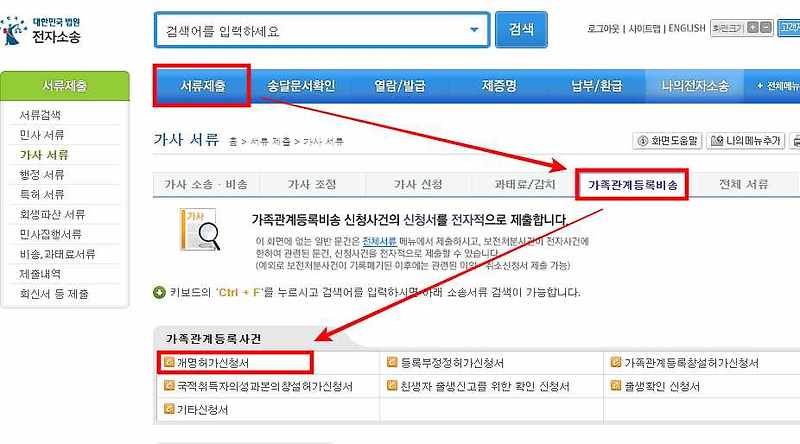Click the 화면도움말 button
Screen dimensions: 800x444
tap(667, 140)
